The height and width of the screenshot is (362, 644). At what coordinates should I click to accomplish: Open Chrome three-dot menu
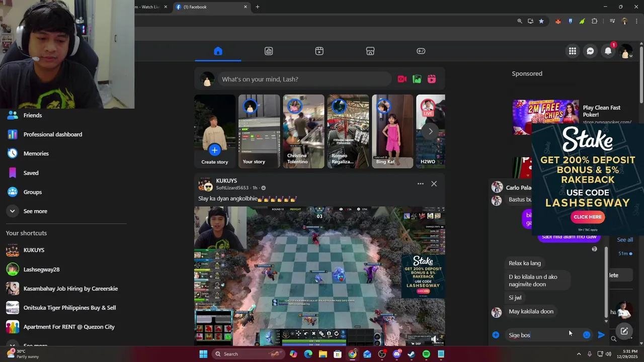636,21
